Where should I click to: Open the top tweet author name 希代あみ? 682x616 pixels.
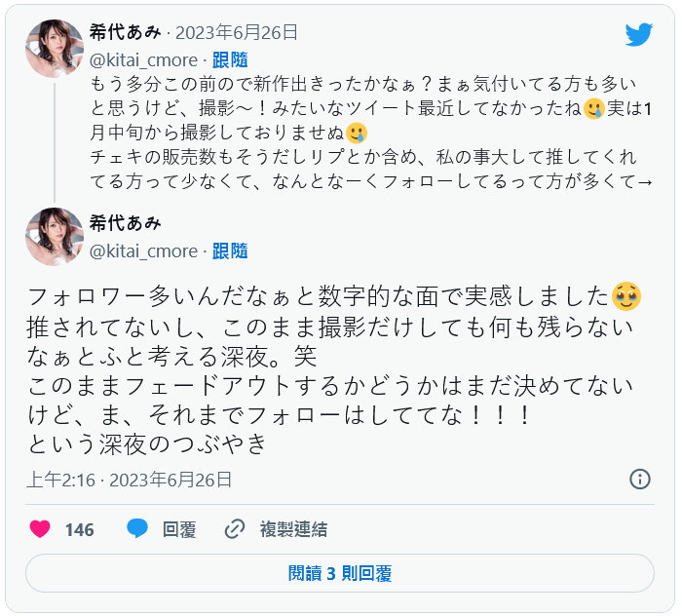tap(127, 32)
